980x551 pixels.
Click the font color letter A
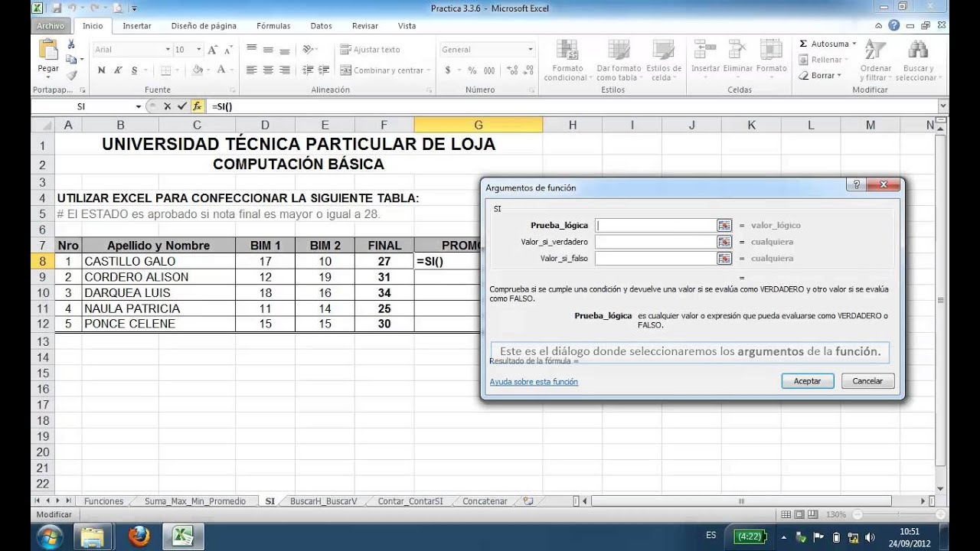221,70
